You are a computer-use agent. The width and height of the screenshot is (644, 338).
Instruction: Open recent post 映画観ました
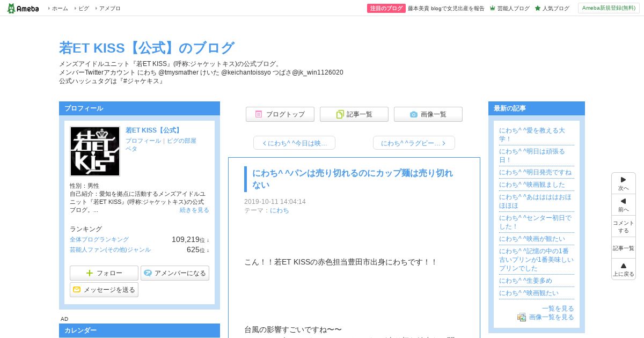(532, 185)
